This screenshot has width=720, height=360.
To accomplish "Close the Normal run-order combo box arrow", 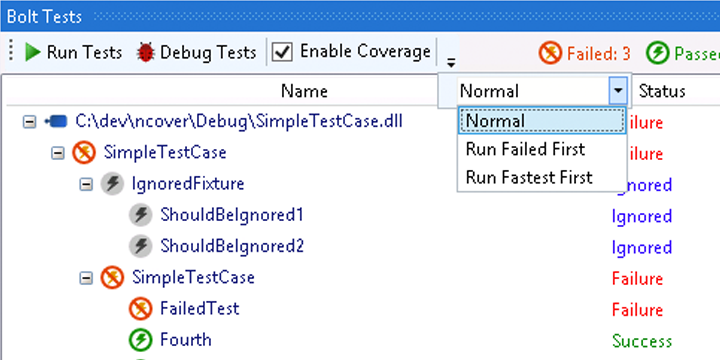I will [x=618, y=90].
